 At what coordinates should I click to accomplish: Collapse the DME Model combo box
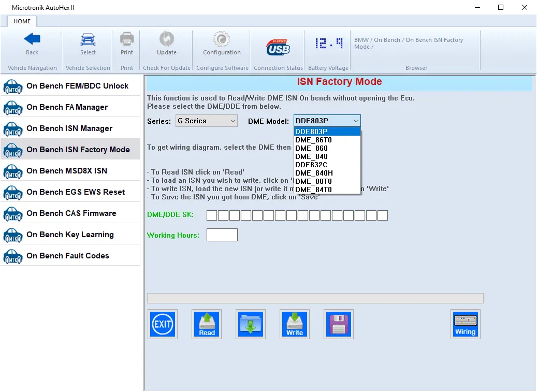327,121
